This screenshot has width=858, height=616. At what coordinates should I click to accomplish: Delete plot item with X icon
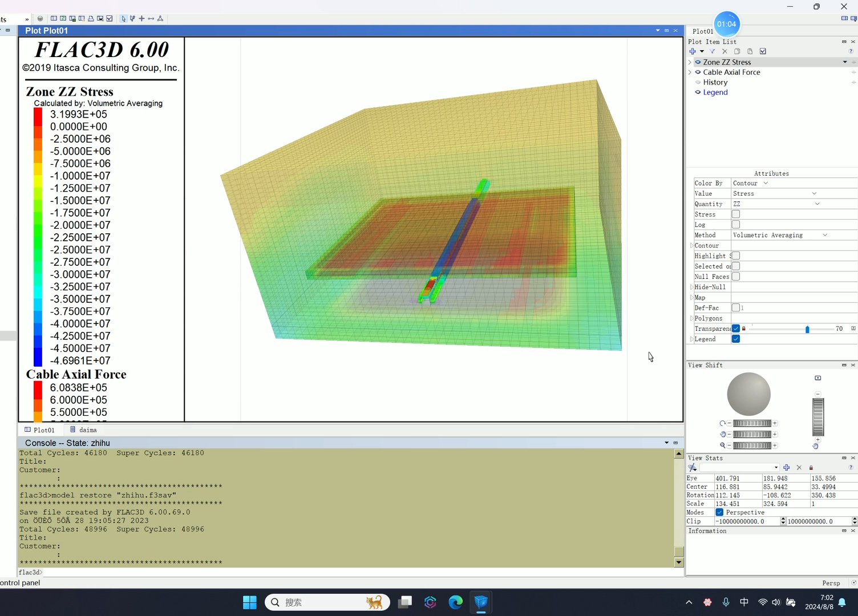pyautogui.click(x=725, y=51)
